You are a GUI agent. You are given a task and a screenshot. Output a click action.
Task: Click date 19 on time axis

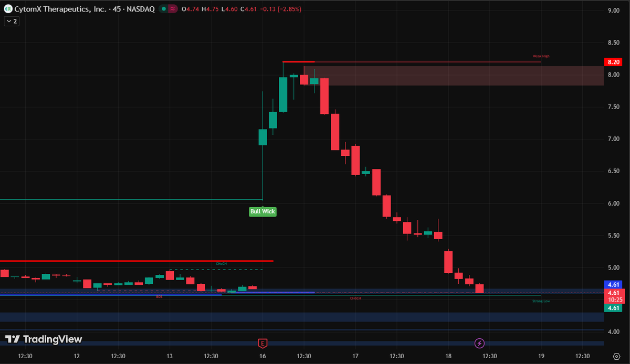tap(541, 356)
